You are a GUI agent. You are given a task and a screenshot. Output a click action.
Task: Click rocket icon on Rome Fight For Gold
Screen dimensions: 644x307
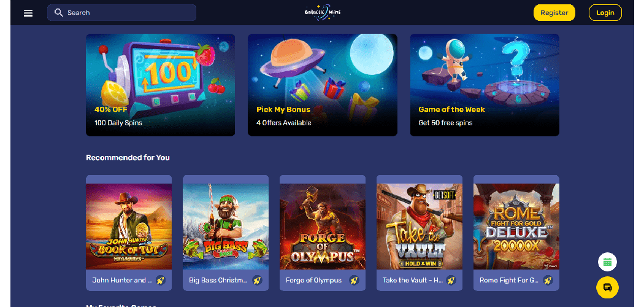[548, 280]
